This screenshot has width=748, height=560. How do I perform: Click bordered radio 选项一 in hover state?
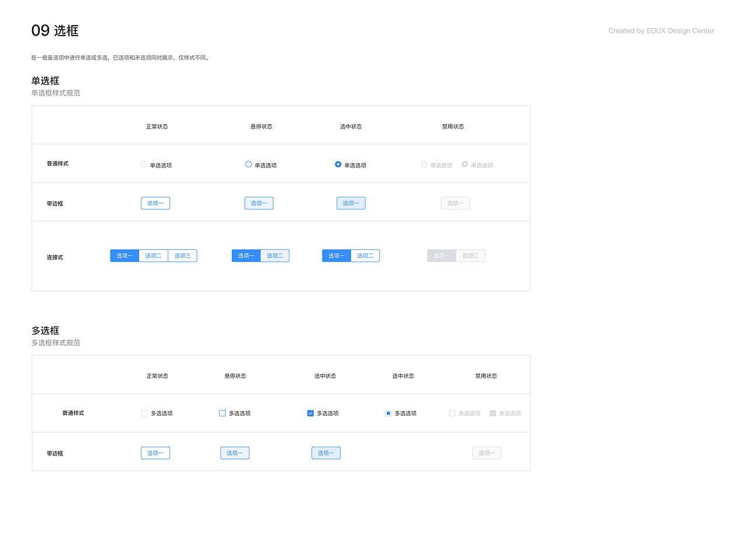click(x=259, y=203)
